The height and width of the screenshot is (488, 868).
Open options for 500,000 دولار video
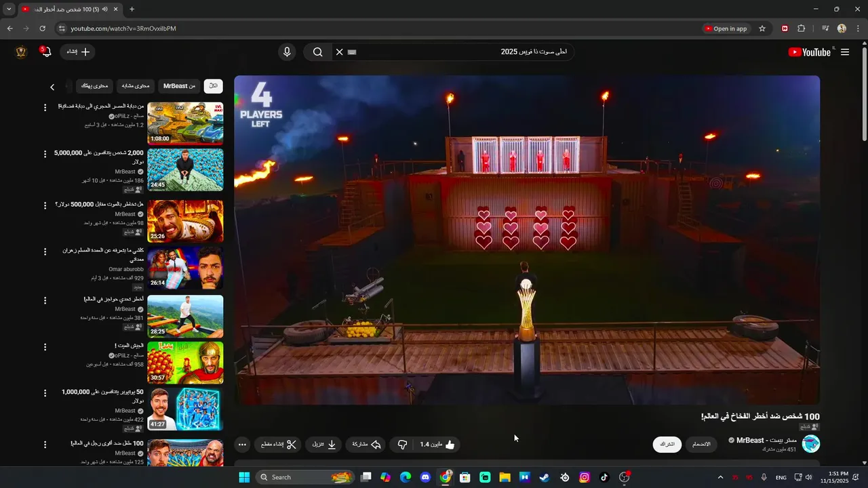(45, 205)
